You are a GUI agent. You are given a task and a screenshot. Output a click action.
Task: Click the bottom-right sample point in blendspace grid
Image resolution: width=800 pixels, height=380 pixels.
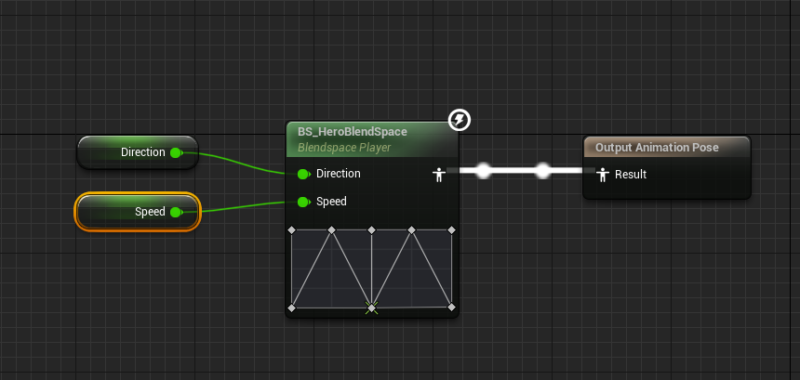[x=451, y=308]
